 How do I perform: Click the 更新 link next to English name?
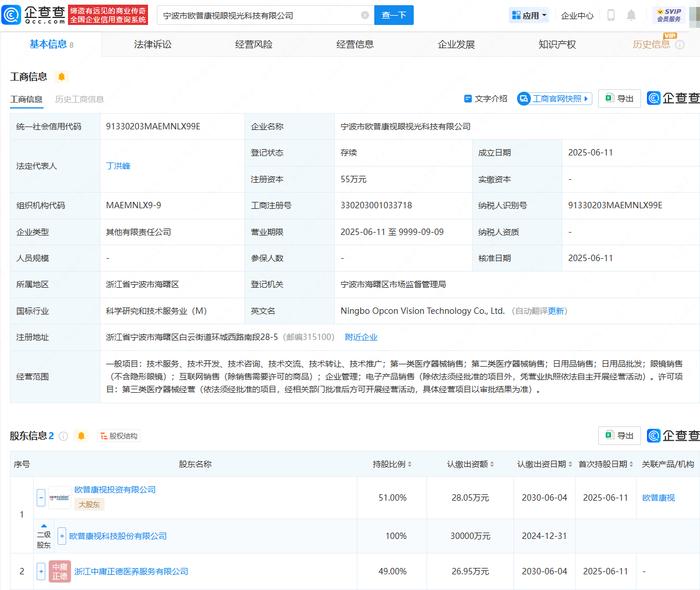pyautogui.click(x=556, y=311)
